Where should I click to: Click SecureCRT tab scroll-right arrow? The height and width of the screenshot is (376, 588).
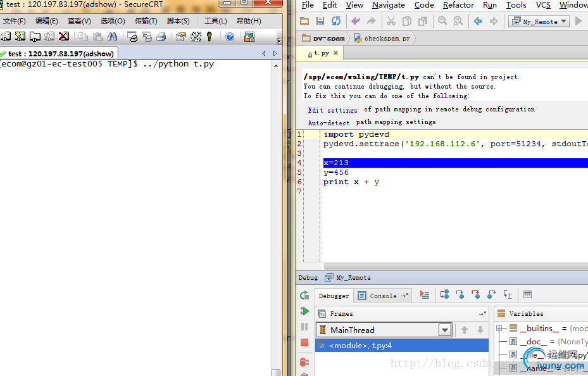click(275, 54)
